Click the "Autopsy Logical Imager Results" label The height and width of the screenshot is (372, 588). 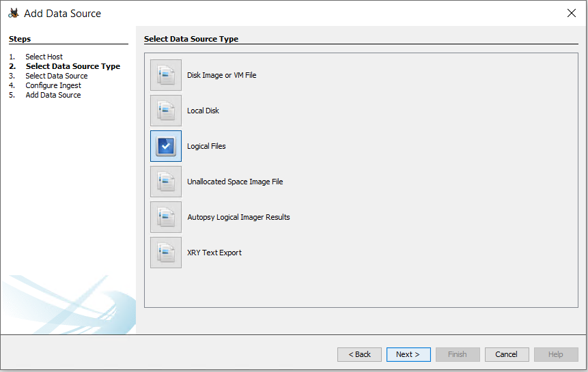(x=238, y=217)
